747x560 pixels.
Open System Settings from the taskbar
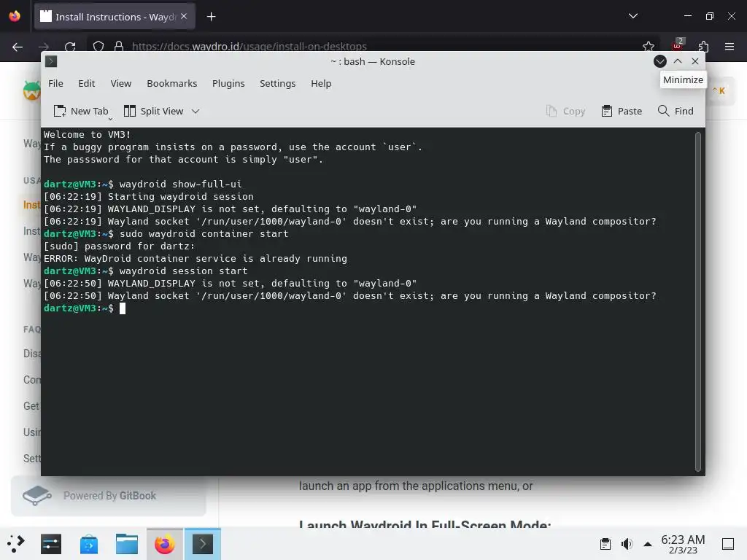pos(51,544)
